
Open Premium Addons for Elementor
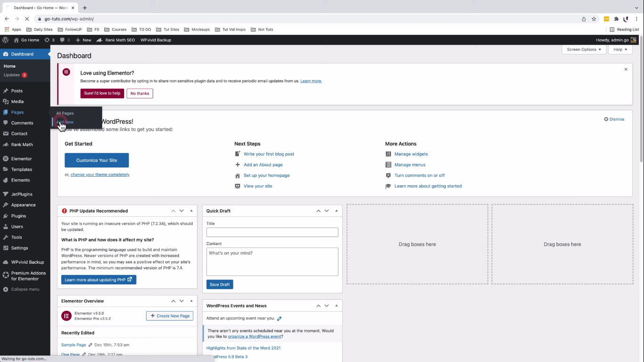click(28, 276)
